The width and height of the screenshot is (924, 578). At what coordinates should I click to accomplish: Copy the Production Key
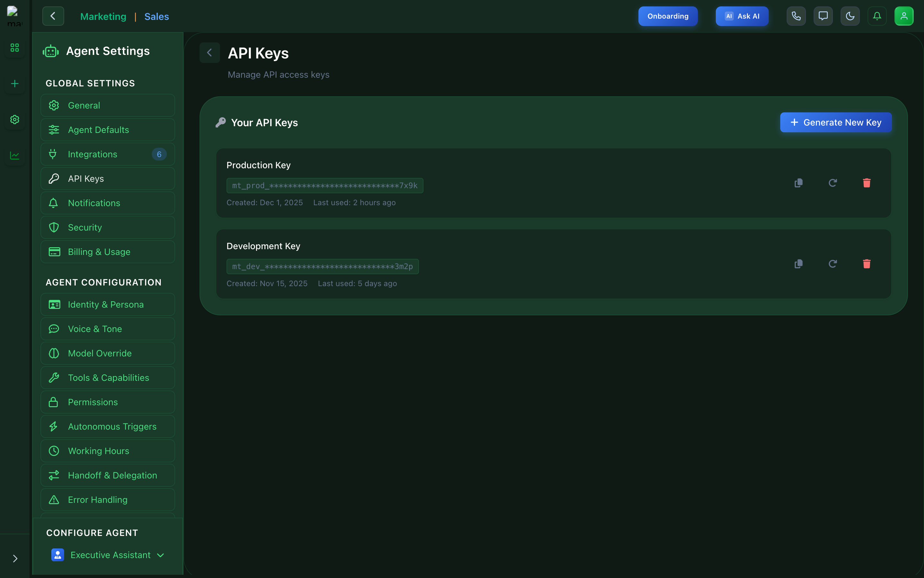(798, 183)
